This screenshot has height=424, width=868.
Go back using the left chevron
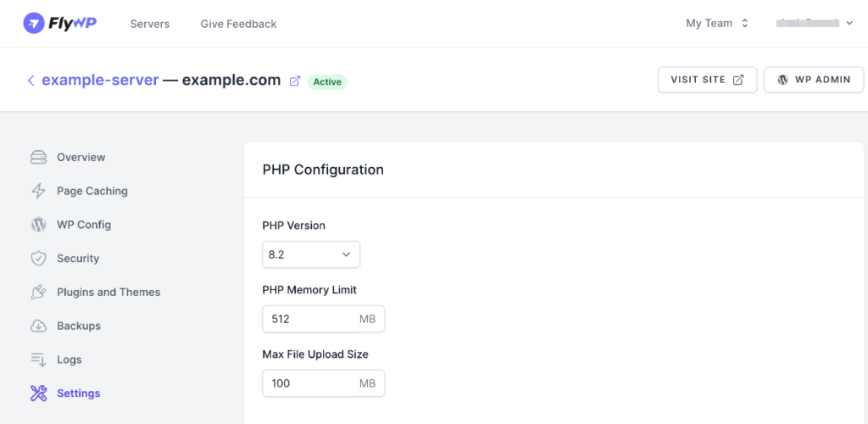(x=31, y=81)
